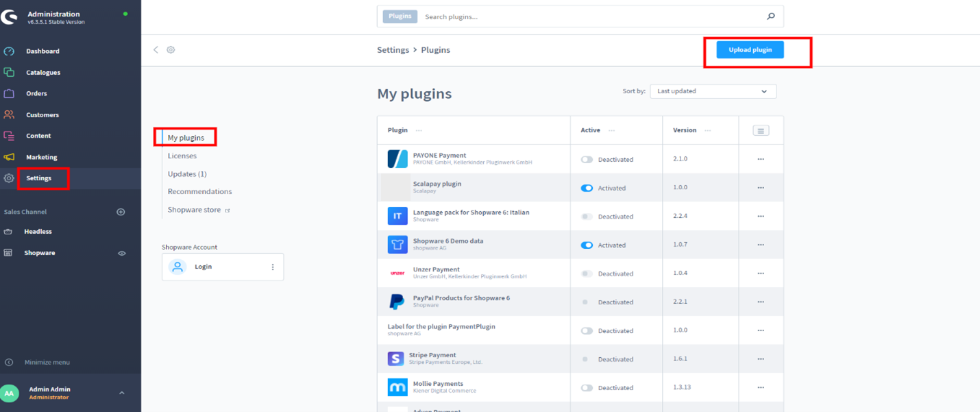Open Login account options three-dot menu
The height and width of the screenshot is (412, 980).
point(273,267)
